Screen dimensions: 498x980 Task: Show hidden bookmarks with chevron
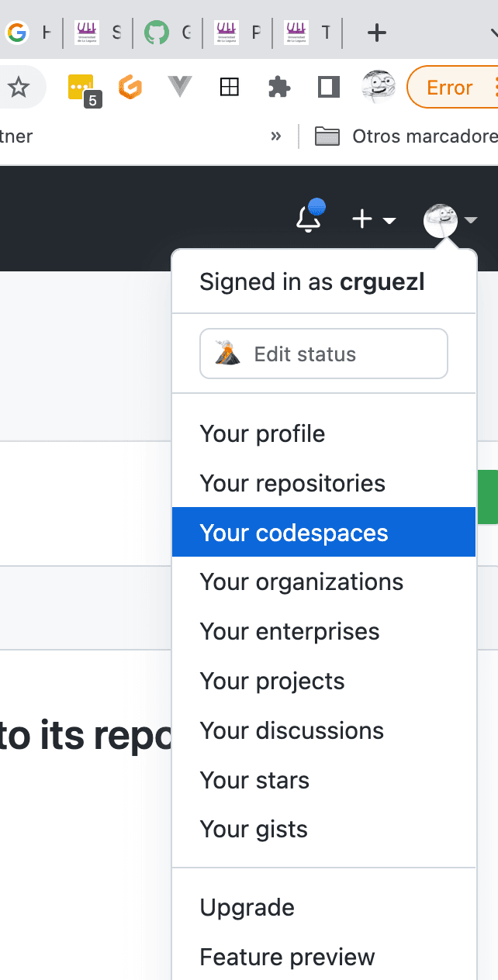[x=275, y=136]
